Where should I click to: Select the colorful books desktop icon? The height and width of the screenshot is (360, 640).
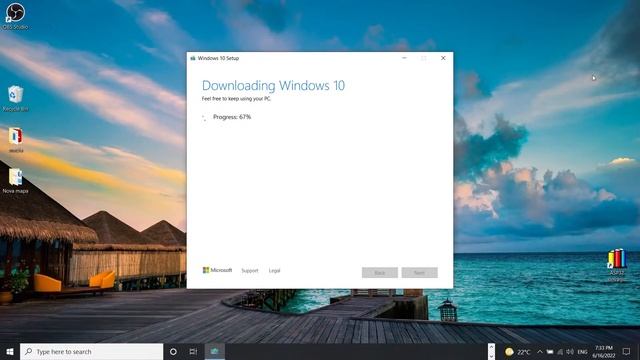616,264
